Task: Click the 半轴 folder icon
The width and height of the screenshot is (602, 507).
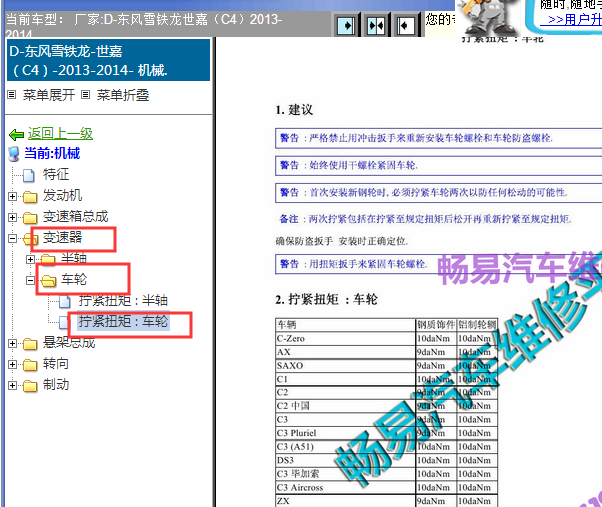Action: [x=48, y=260]
